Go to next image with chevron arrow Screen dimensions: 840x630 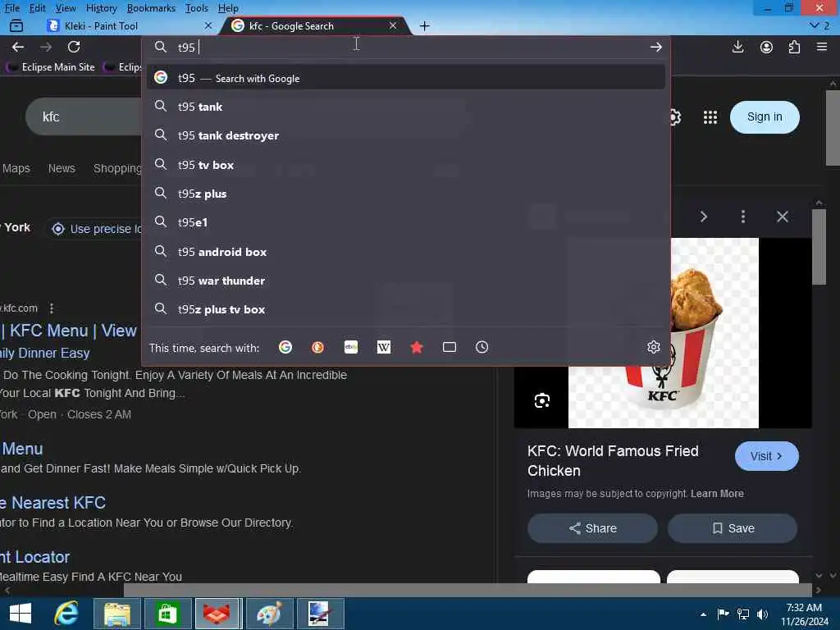(704, 217)
